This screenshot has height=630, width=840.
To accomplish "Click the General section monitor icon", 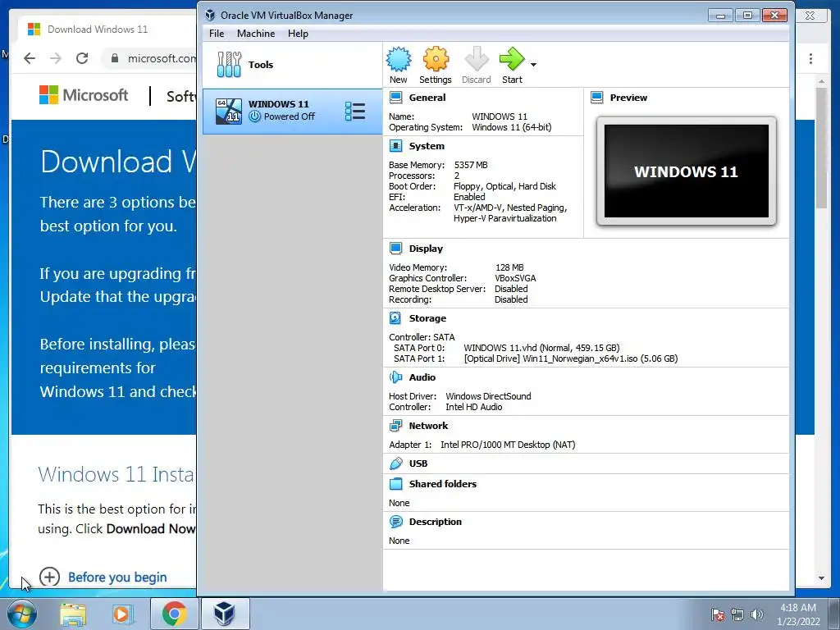I will tap(396, 98).
